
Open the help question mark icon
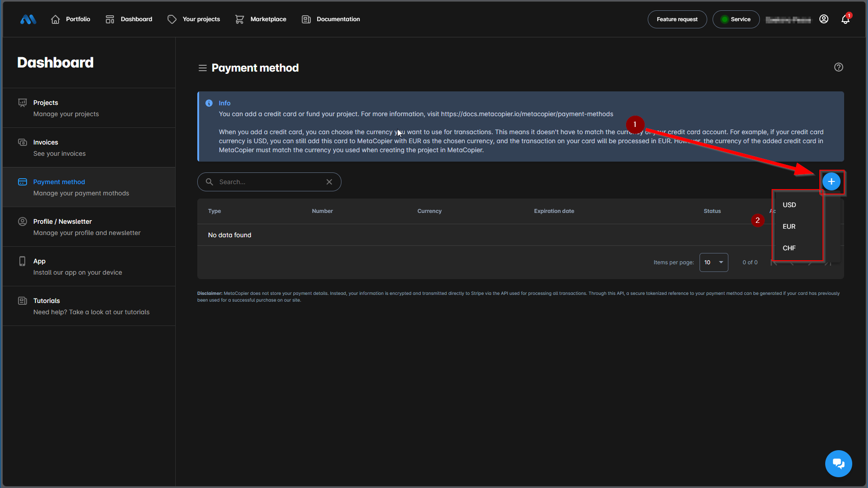click(x=838, y=67)
